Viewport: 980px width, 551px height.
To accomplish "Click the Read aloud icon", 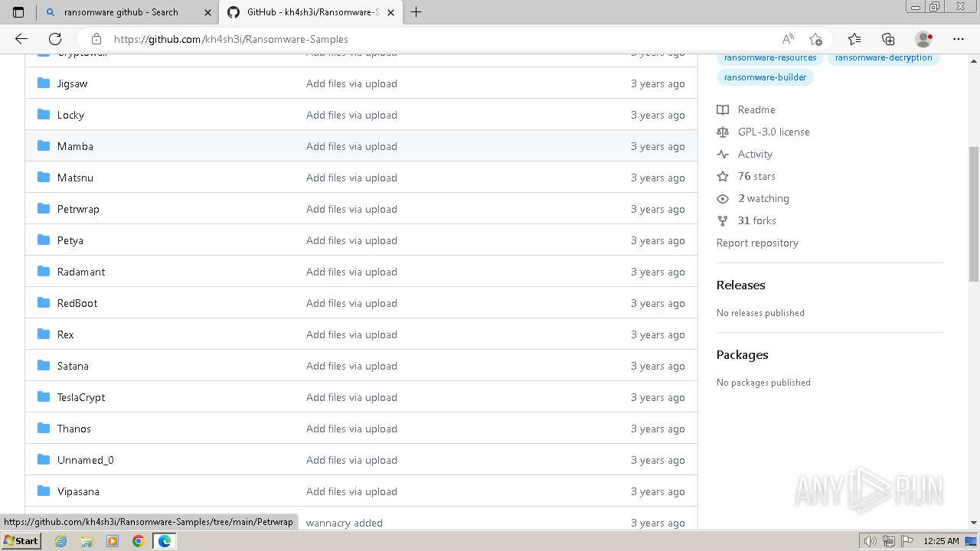I will click(788, 39).
